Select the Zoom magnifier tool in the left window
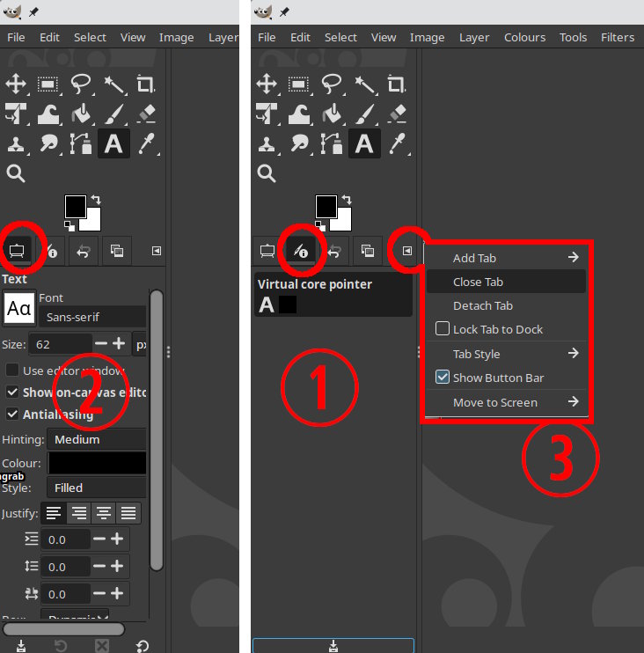 (16, 173)
